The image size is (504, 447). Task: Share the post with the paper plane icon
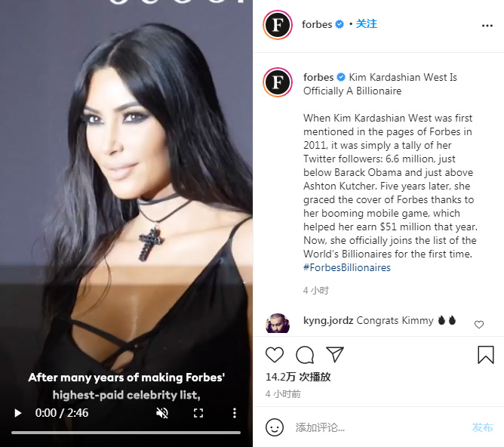(334, 354)
